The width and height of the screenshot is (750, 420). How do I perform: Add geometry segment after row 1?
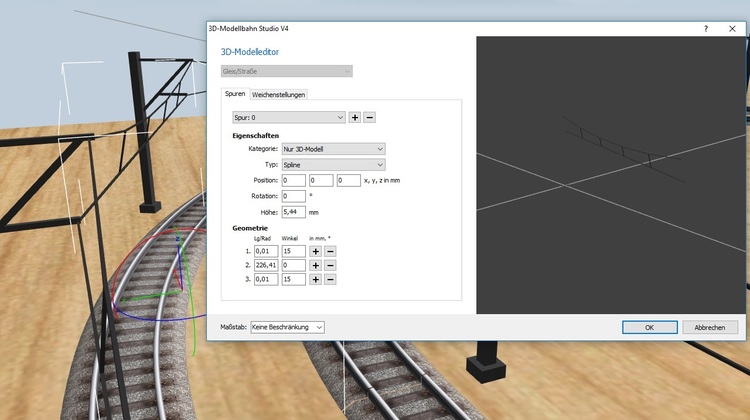pos(315,251)
